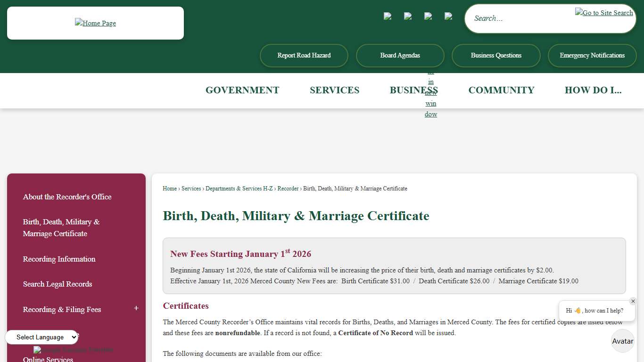The width and height of the screenshot is (644, 362).
Task: Open the Select Language dropdown
Action: [x=41, y=337]
